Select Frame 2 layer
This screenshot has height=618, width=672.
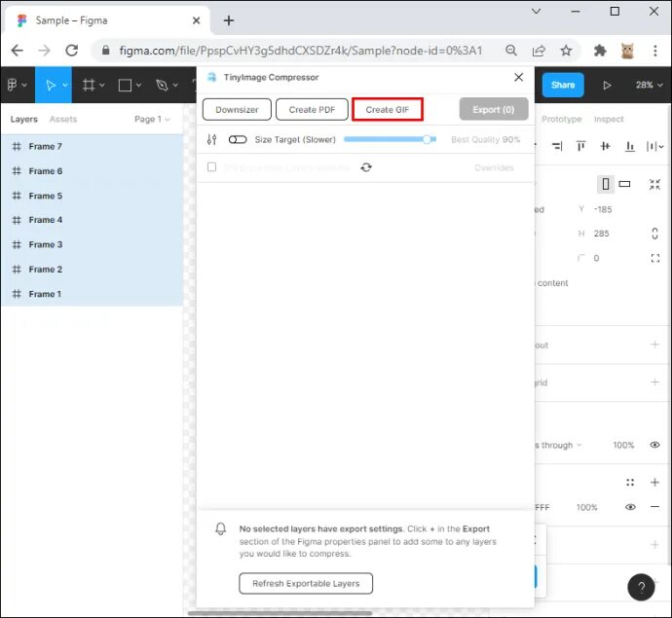coord(92,270)
